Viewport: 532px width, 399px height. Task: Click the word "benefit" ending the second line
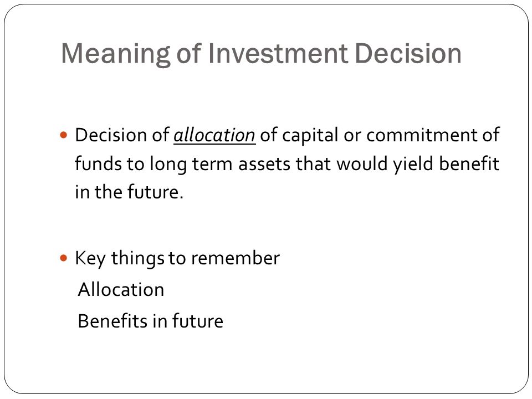point(469,163)
